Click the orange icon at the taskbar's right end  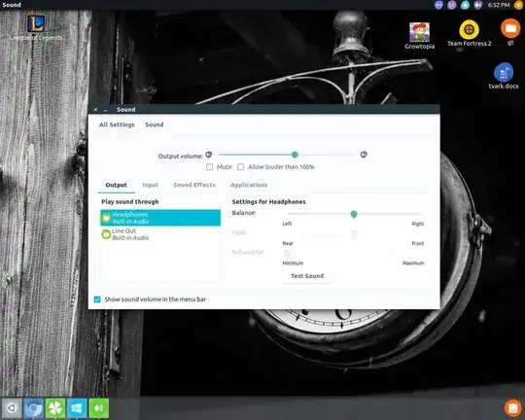click(x=512, y=407)
